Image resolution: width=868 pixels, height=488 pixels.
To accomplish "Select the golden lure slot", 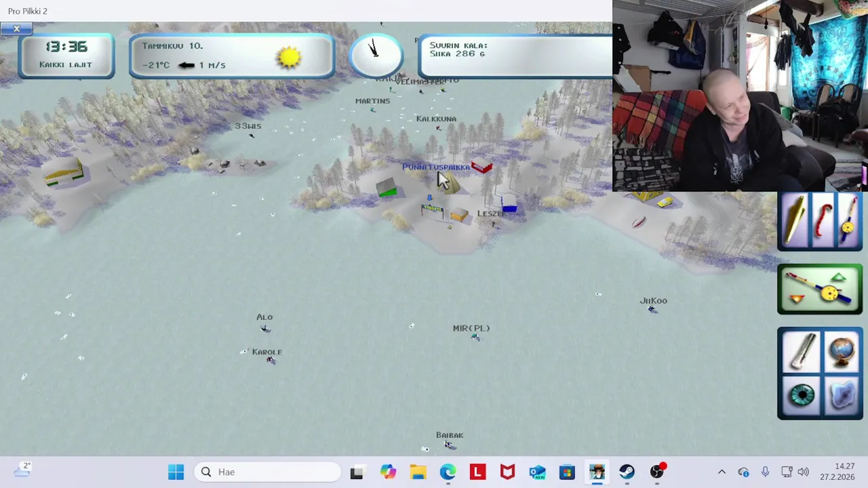I will (x=795, y=220).
